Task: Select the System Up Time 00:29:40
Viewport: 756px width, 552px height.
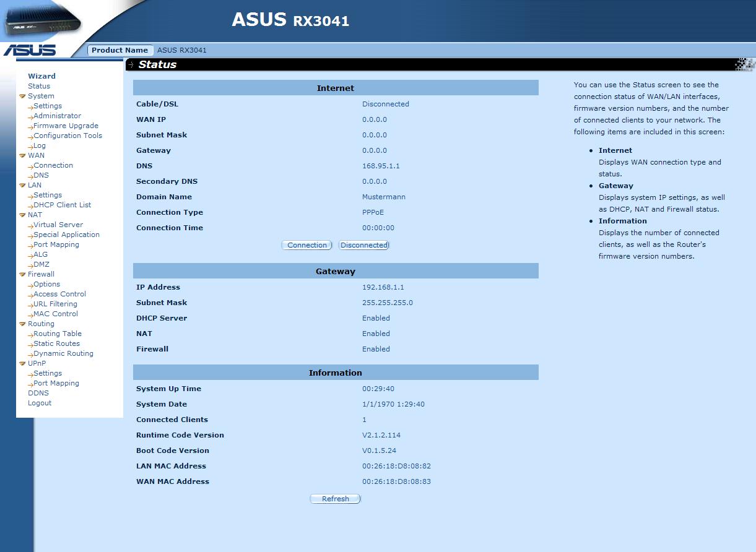Action: click(x=378, y=389)
